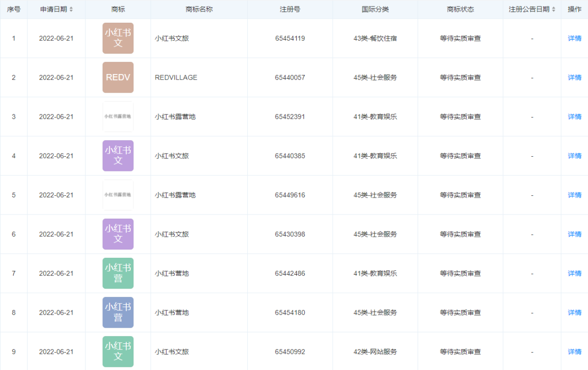The width and height of the screenshot is (588, 370).
Task: Open 详情 link for REDVILLAGE trademark
Action: pyautogui.click(x=574, y=78)
